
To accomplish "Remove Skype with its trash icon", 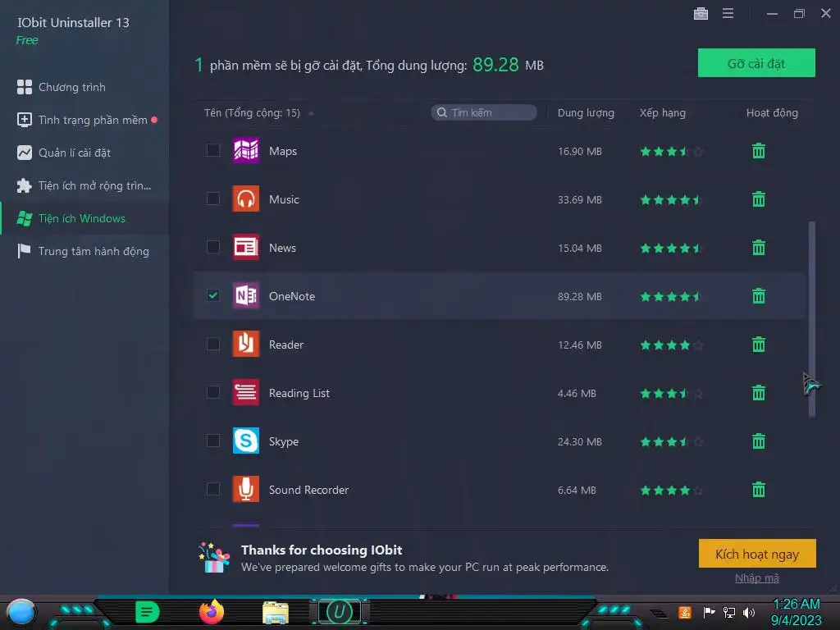I will (x=759, y=441).
